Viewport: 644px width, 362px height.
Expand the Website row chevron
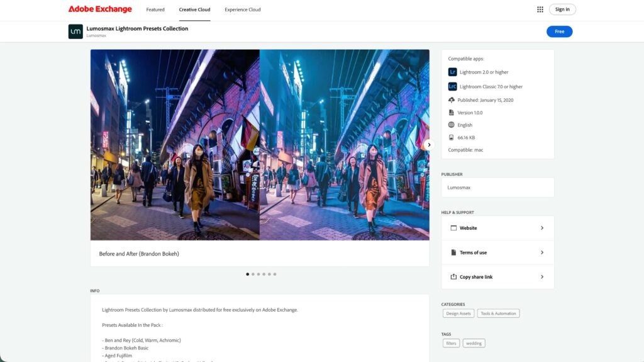click(x=542, y=228)
